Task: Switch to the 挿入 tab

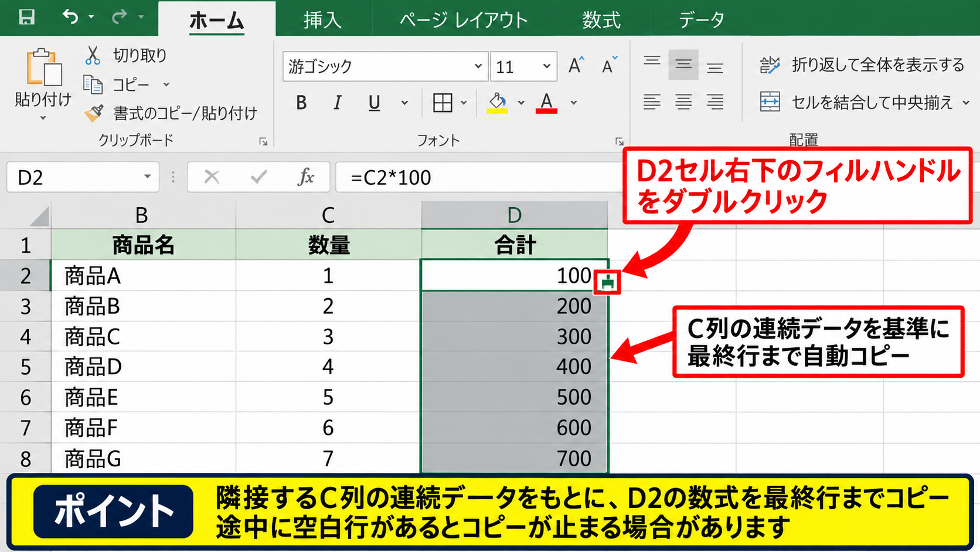Action: click(322, 21)
